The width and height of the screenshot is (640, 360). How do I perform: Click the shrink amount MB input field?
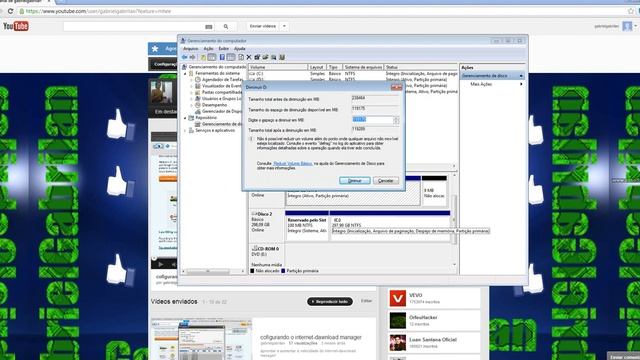pos(372,120)
